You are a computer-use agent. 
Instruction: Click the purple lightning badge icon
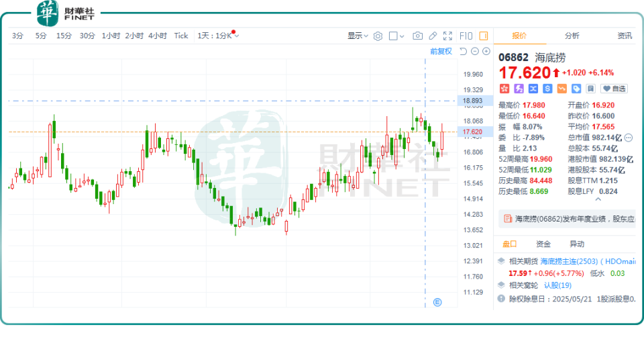click(x=519, y=89)
